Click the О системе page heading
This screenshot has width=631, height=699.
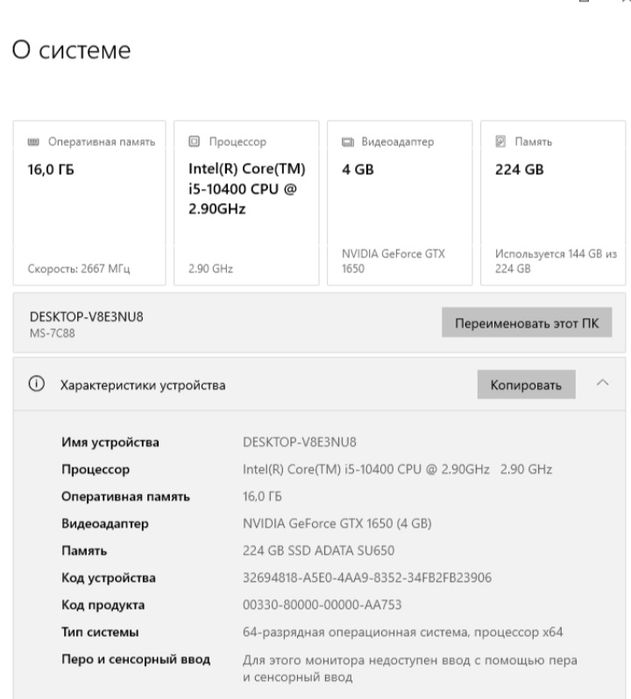(71, 50)
